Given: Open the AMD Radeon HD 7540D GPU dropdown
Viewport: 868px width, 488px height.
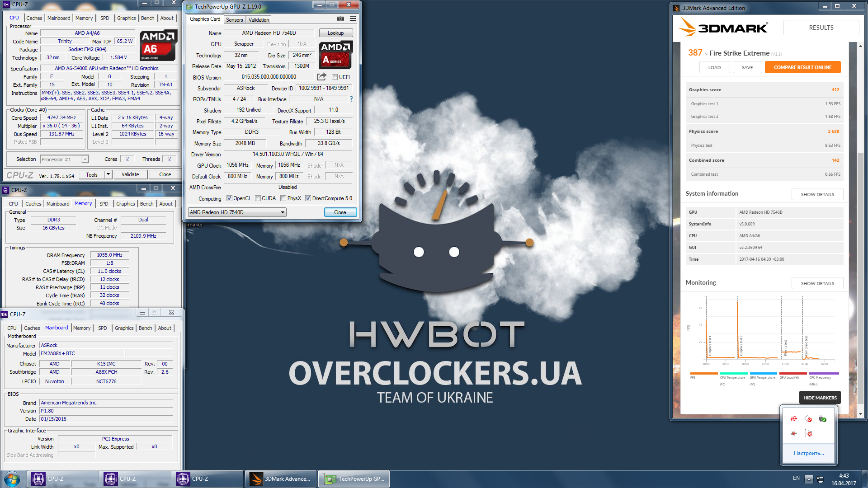Looking at the screenshot, I should pyautogui.click(x=237, y=212).
